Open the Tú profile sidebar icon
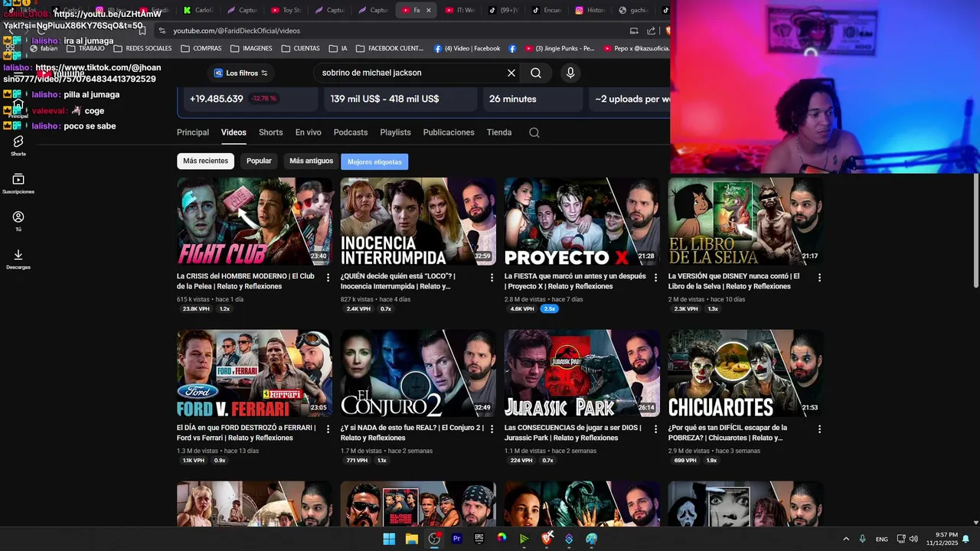 click(18, 220)
